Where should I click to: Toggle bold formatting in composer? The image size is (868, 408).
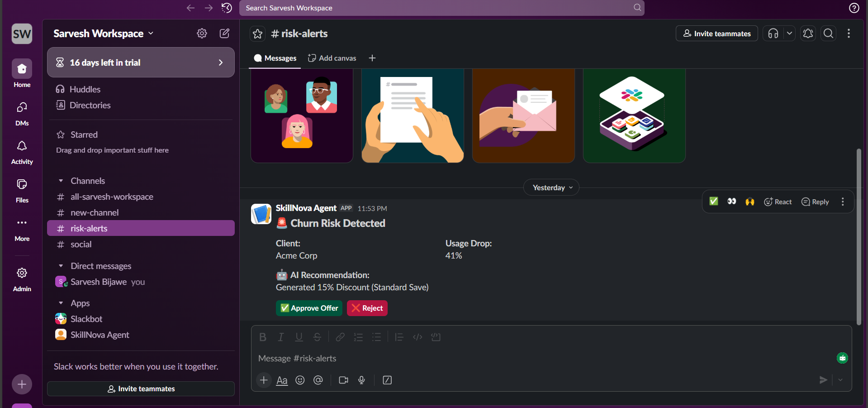click(263, 337)
